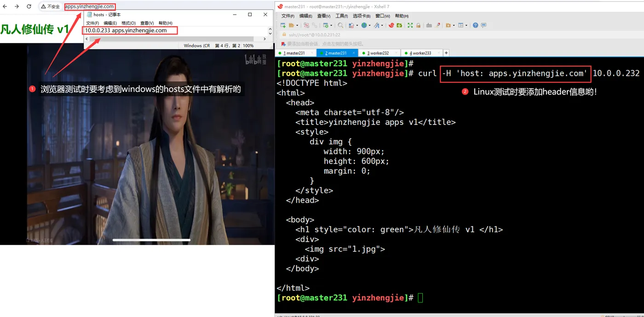
Task: Click Xshell help question mark icon
Action: [x=476, y=25]
